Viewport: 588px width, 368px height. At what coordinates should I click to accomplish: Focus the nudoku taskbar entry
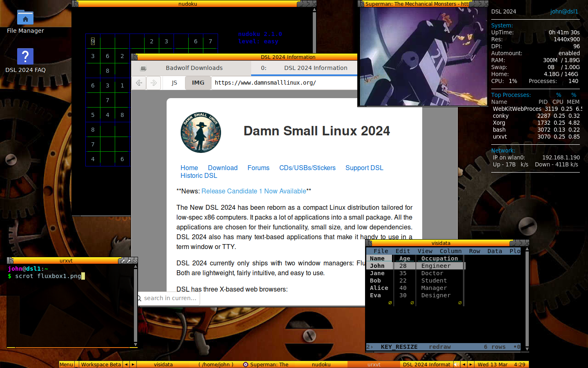[321, 364]
